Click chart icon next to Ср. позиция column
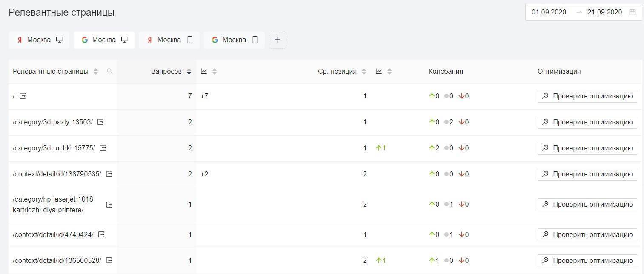The width and height of the screenshot is (644, 274). (x=379, y=71)
